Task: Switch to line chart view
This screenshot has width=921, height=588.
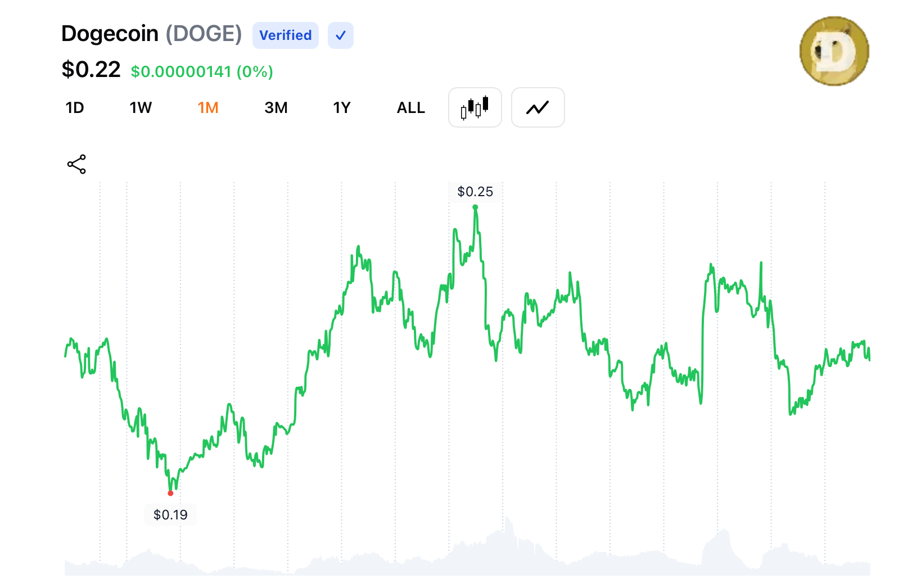Action: (538, 107)
